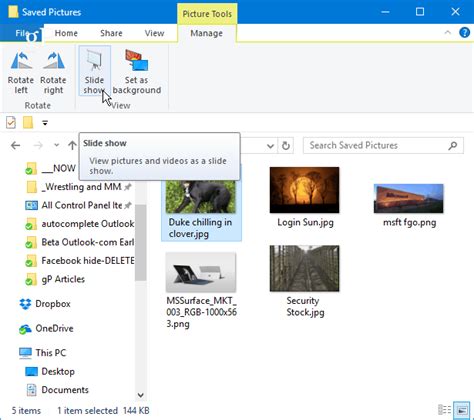This screenshot has width=474, height=420.
Task: Expand address bar history dropdown
Action: click(270, 146)
